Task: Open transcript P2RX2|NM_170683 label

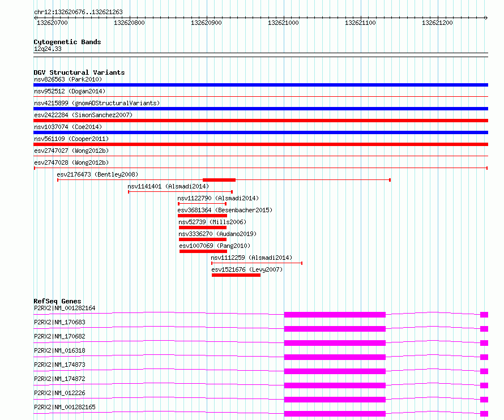Action: pos(59,322)
